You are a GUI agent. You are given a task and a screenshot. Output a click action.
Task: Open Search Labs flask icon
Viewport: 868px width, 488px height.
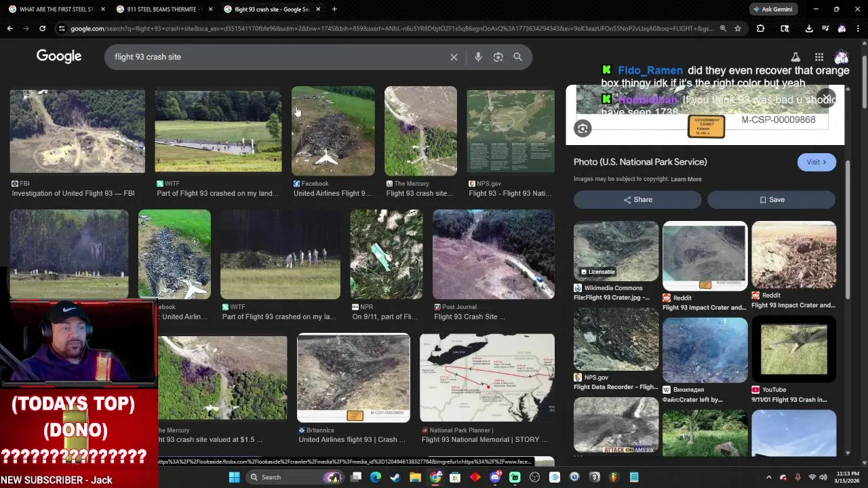click(795, 57)
